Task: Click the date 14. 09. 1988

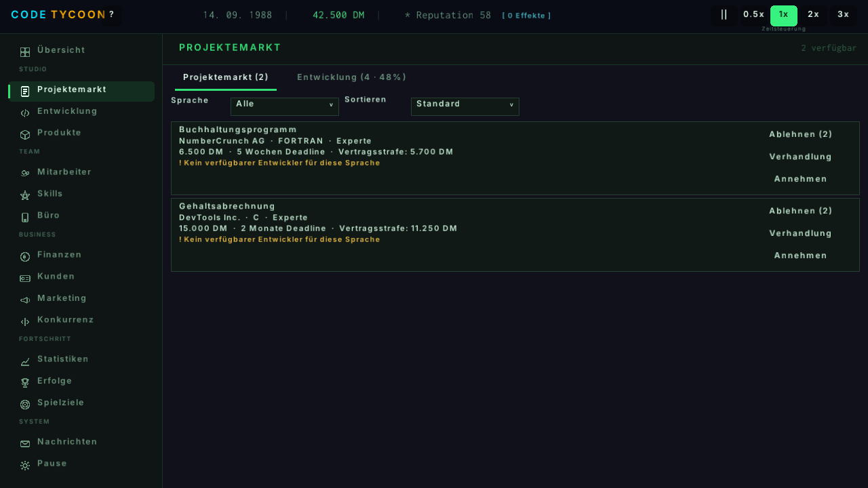Action: coord(237,15)
